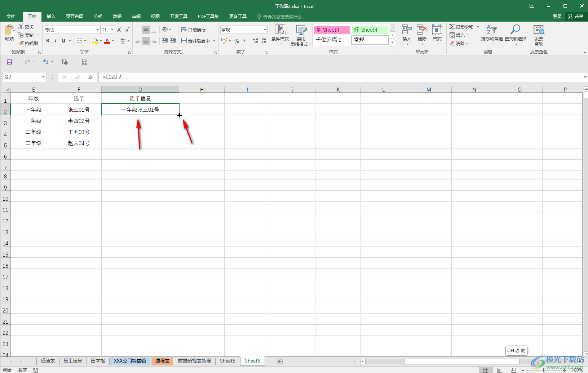588x373 pixels.
Task: Toggle middle vertical alignment
Action: (146, 30)
